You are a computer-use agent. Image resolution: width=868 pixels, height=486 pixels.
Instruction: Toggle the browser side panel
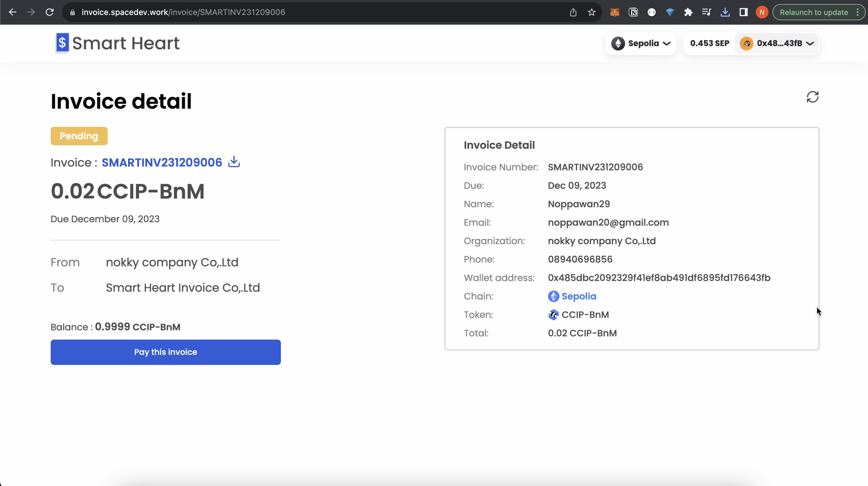coord(743,12)
